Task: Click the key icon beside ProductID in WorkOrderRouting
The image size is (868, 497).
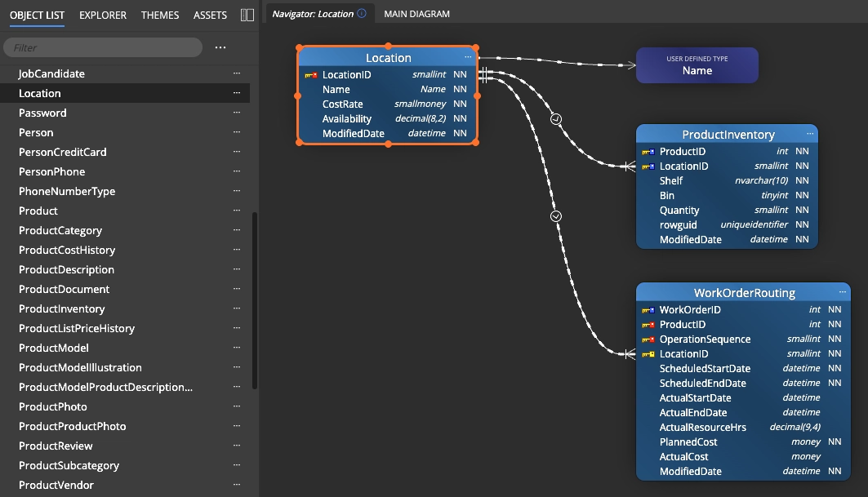Action: coord(648,325)
